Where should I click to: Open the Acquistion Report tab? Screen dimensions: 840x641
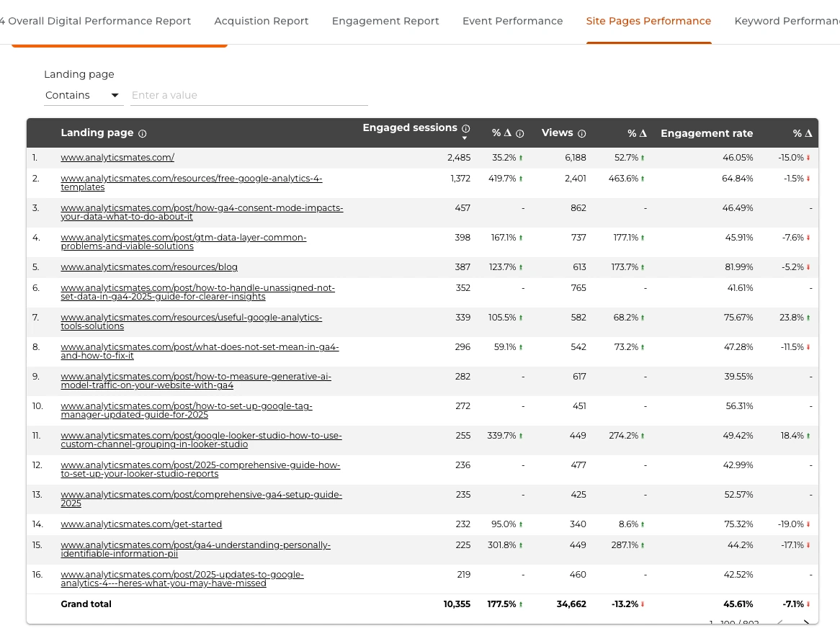click(262, 21)
